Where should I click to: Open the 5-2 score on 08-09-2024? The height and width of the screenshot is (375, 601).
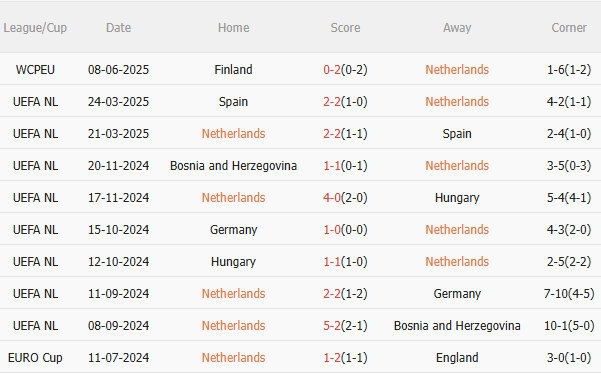coord(332,326)
